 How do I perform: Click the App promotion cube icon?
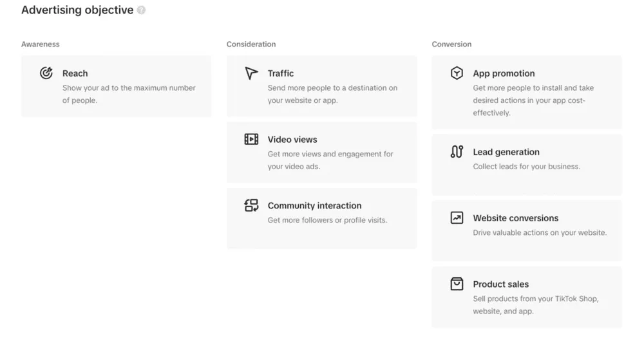click(457, 73)
